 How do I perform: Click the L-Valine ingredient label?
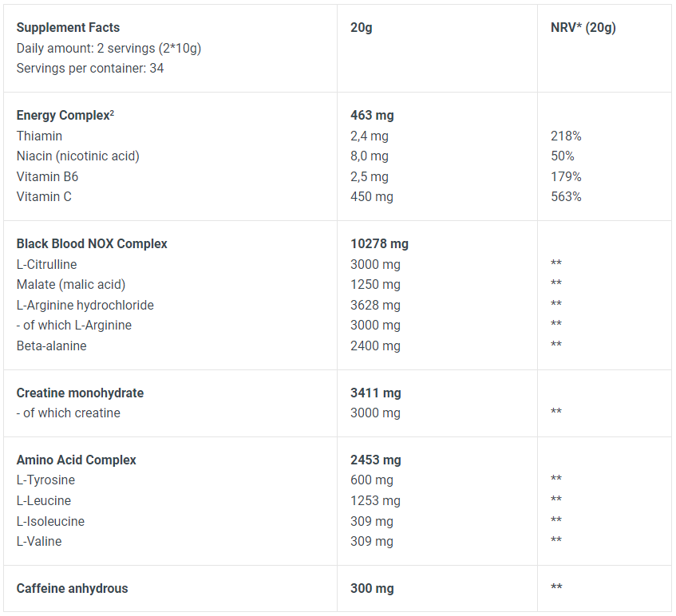click(x=39, y=542)
